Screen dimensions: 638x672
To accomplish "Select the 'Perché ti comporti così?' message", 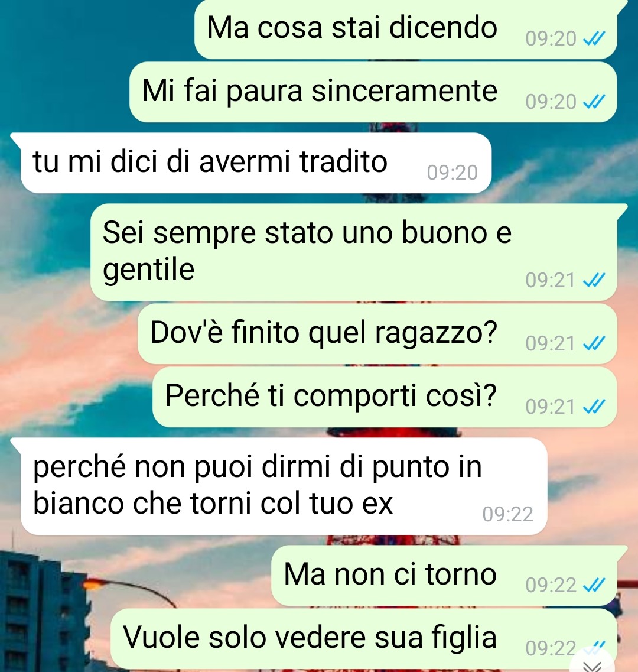I will (x=385, y=397).
